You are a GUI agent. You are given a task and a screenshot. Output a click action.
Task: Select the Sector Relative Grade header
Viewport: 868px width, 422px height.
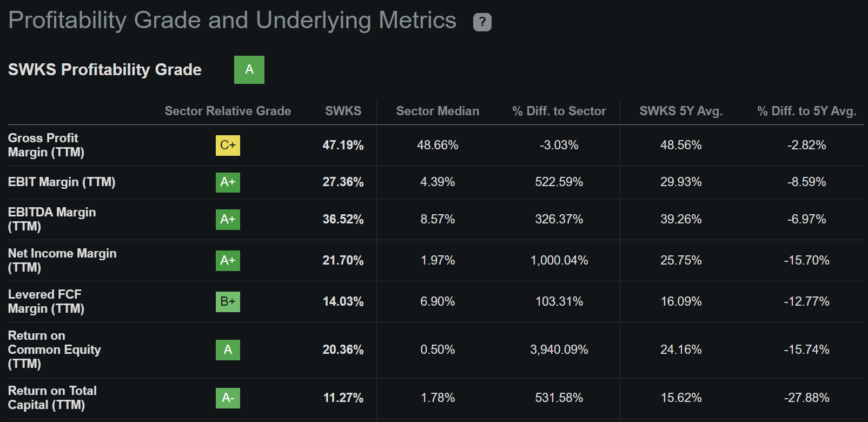coord(228,111)
